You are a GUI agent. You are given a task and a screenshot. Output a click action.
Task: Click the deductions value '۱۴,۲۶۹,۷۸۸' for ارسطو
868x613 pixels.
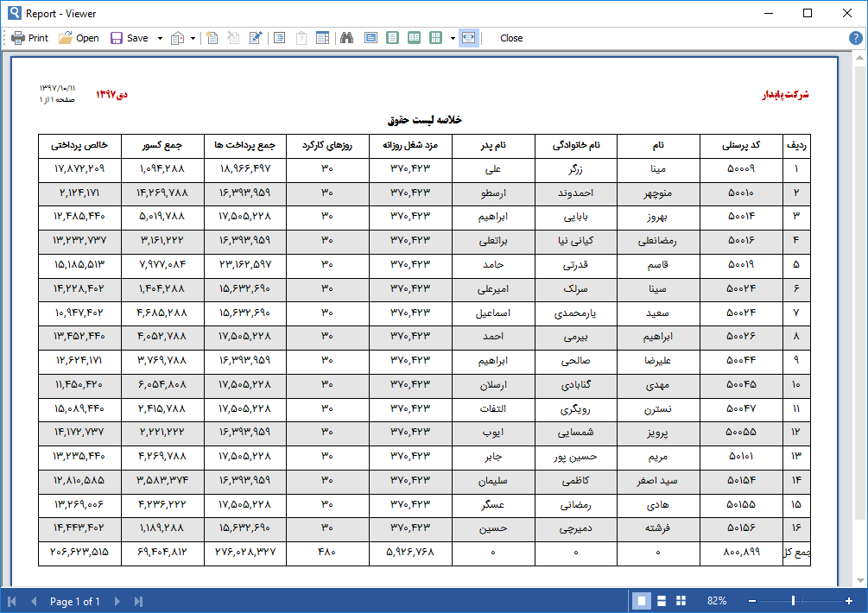click(162, 193)
